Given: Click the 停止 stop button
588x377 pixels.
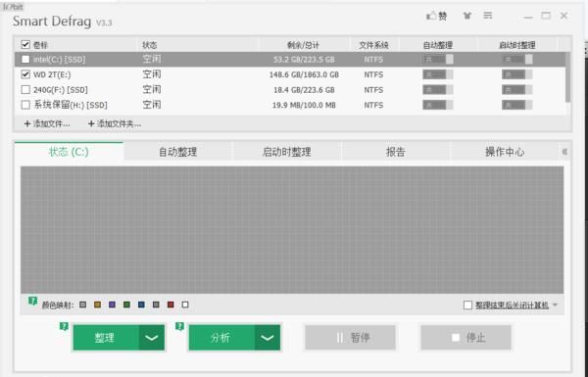Looking at the screenshot, I should pos(466,338).
